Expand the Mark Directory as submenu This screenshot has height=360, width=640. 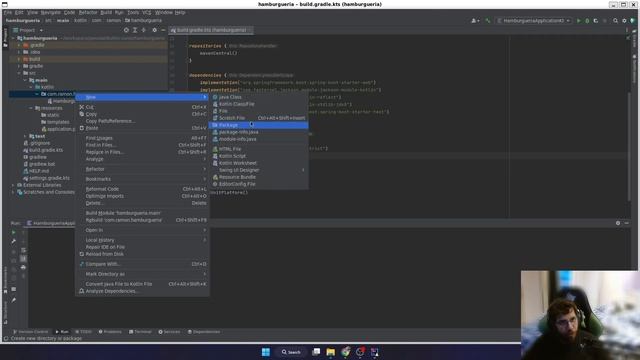point(142,274)
